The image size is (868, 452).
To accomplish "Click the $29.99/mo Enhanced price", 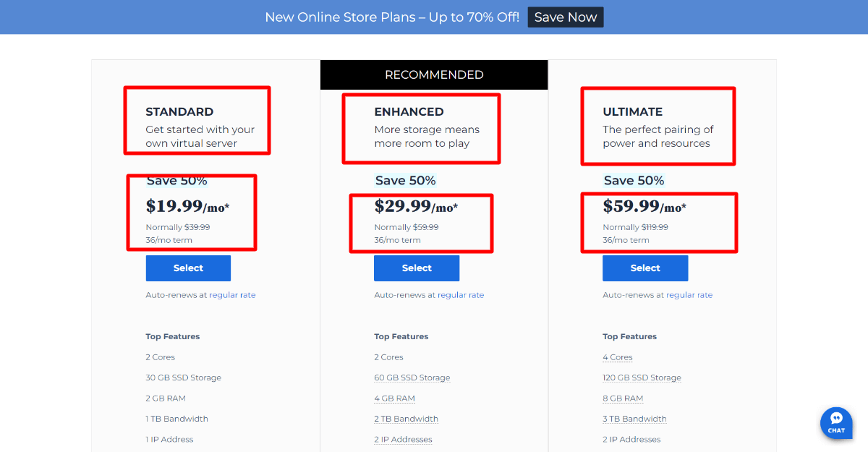I will click(x=416, y=207).
